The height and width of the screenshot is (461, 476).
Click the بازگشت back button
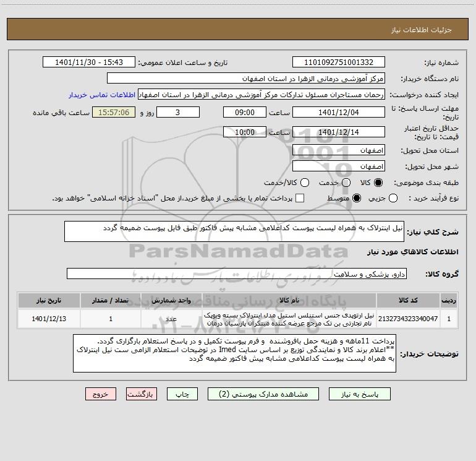point(142,394)
